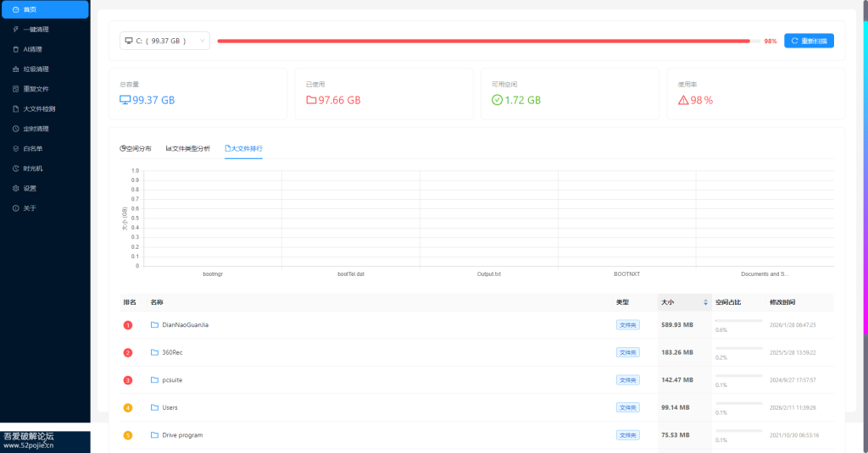Switch to the 空间分布 tab
The width and height of the screenshot is (868, 453).
tap(136, 148)
